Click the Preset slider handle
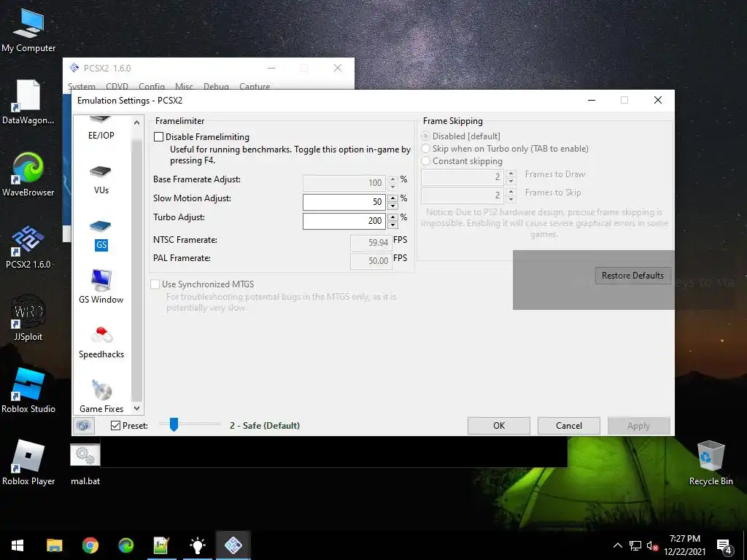This screenshot has height=560, width=747. [x=174, y=424]
